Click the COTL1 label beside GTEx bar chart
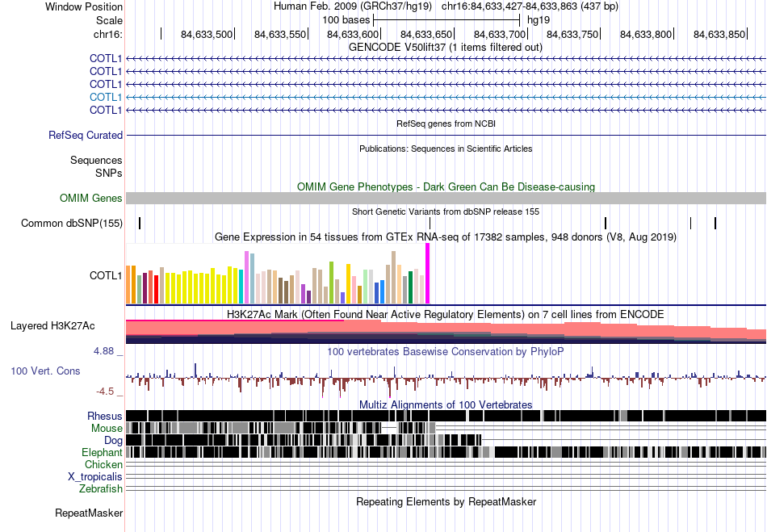 pos(106,276)
